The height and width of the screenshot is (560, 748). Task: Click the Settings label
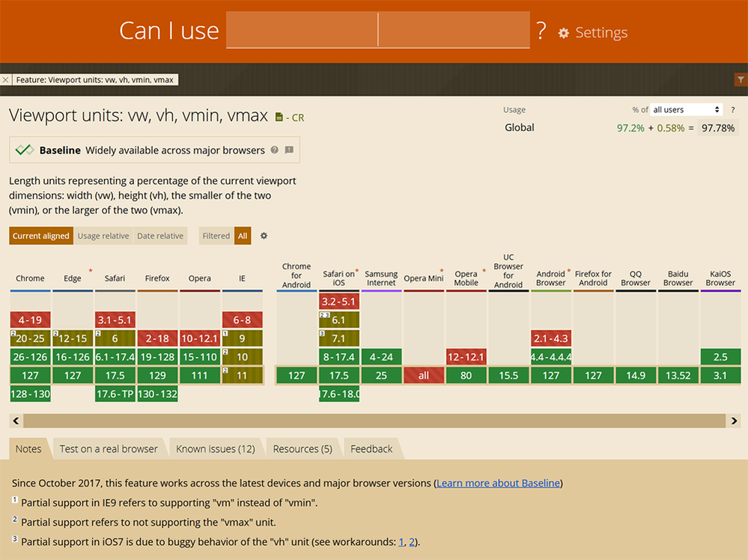point(601,32)
